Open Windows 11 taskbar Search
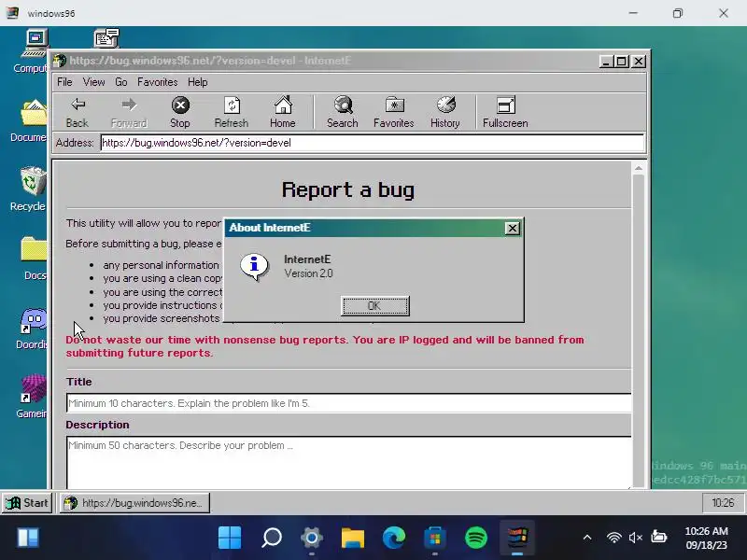The width and height of the screenshot is (747, 560). click(x=272, y=538)
